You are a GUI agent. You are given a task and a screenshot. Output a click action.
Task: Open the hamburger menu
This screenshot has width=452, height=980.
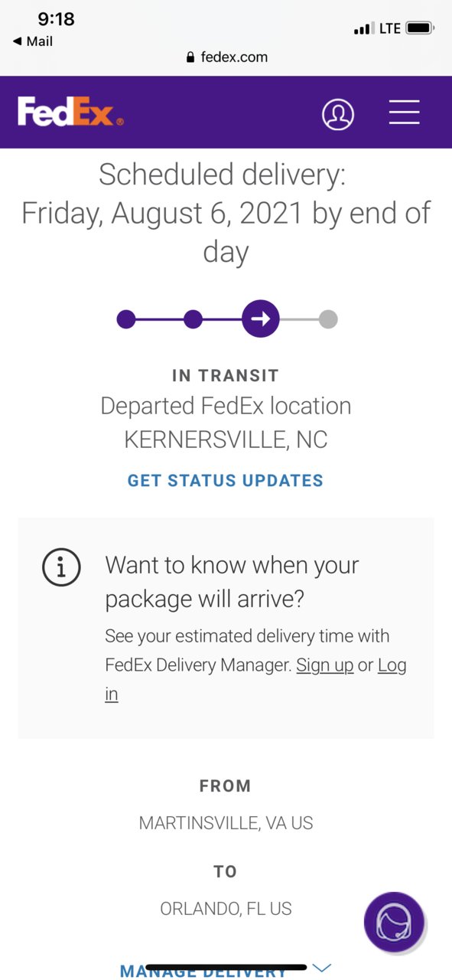click(404, 113)
